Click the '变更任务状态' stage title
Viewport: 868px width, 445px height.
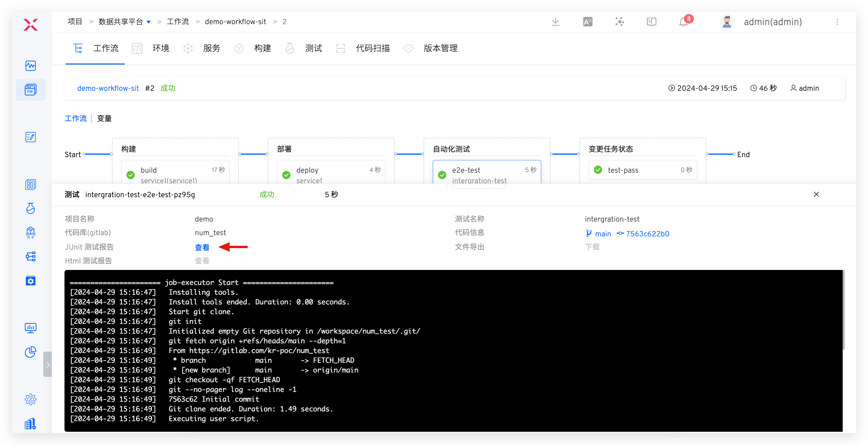coord(611,149)
